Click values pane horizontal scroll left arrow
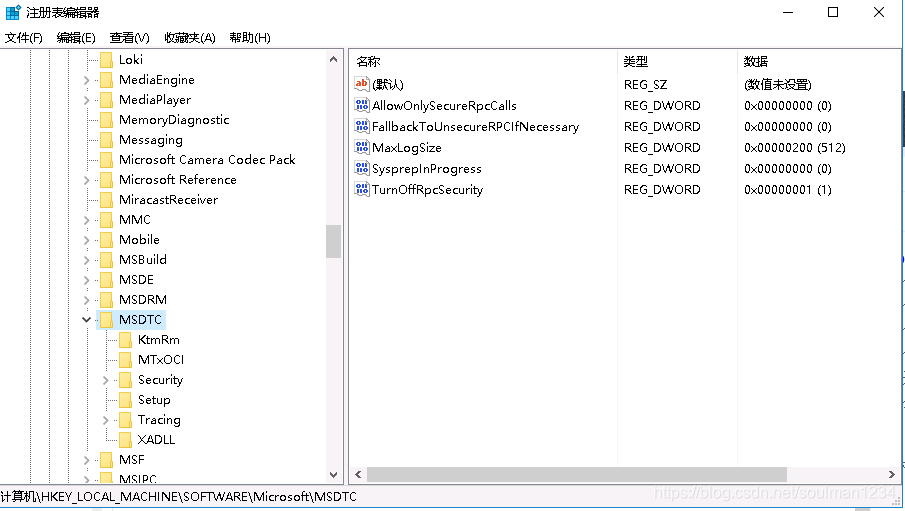The width and height of the screenshot is (905, 511). coord(358,474)
